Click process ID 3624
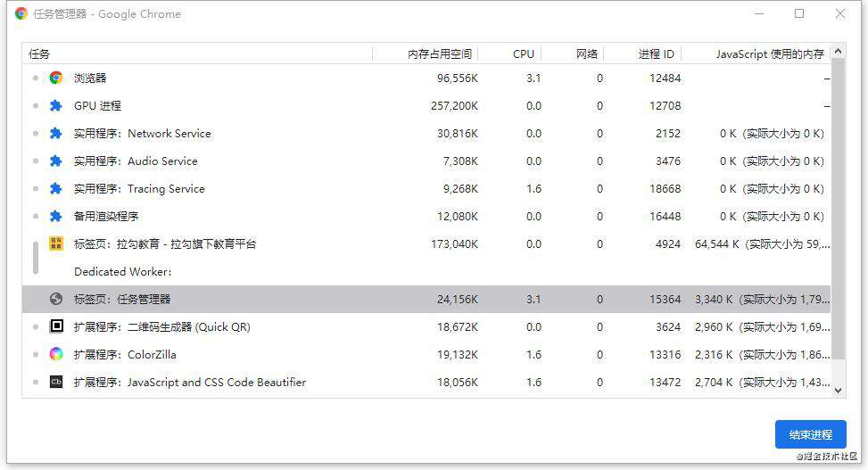Screen dimensions: 868x470 (x=668, y=327)
